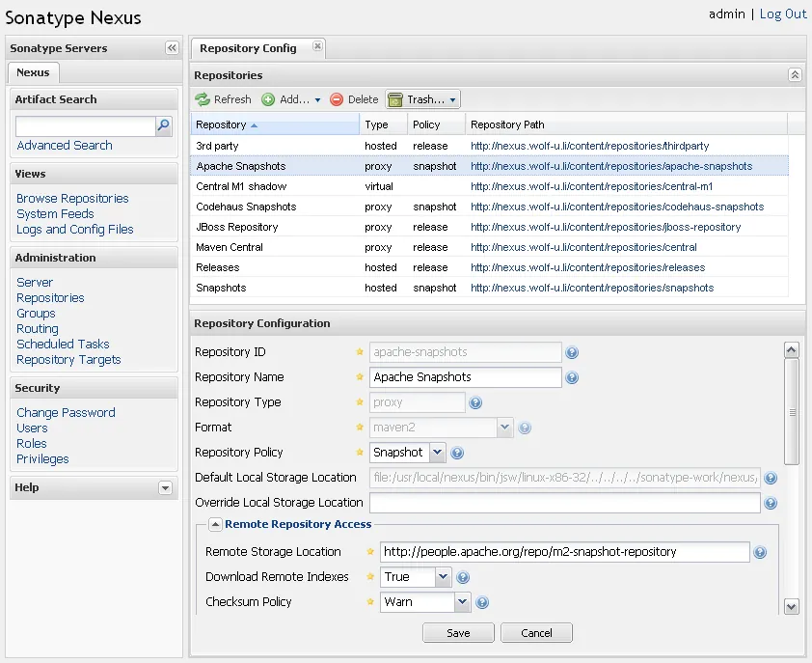Close the Repository Config tab
This screenshot has width=812, height=663.
(317, 46)
